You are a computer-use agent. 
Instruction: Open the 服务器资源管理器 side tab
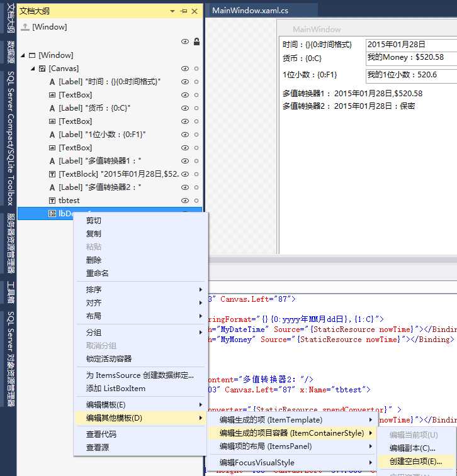10,243
